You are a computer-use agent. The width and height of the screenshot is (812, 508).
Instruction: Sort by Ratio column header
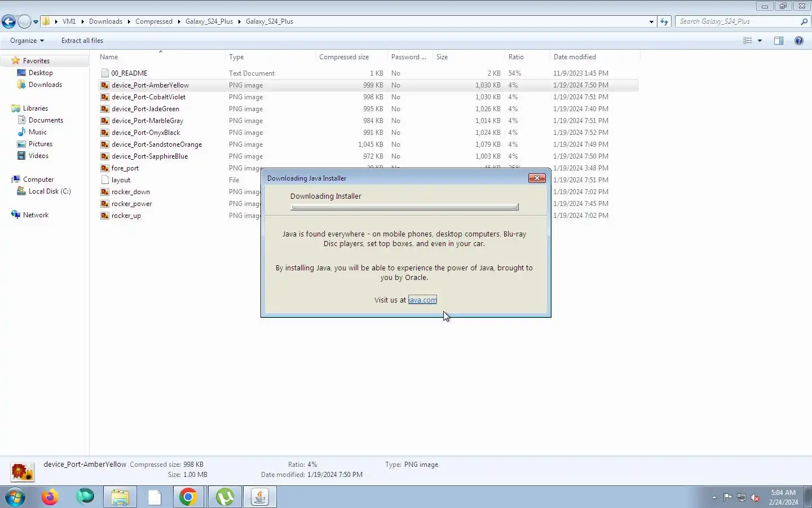527,57
